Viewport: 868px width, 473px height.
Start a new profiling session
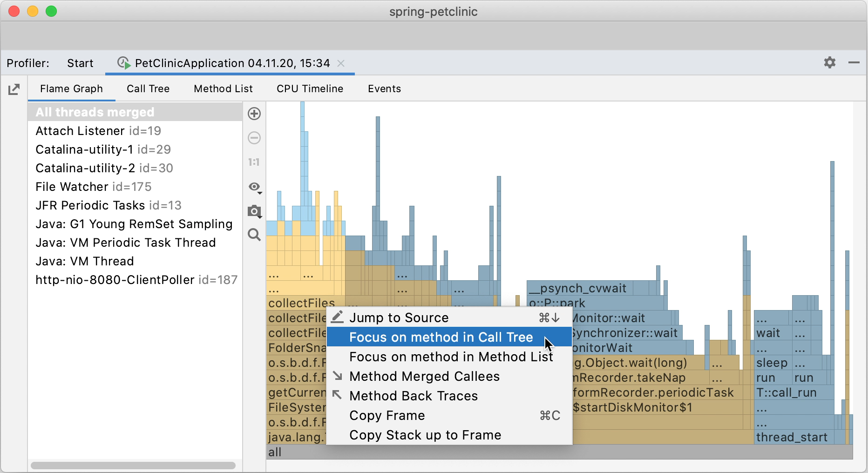point(80,63)
